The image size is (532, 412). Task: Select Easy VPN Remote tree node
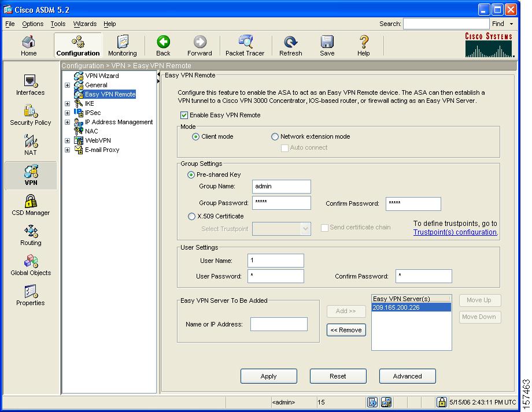pos(110,94)
